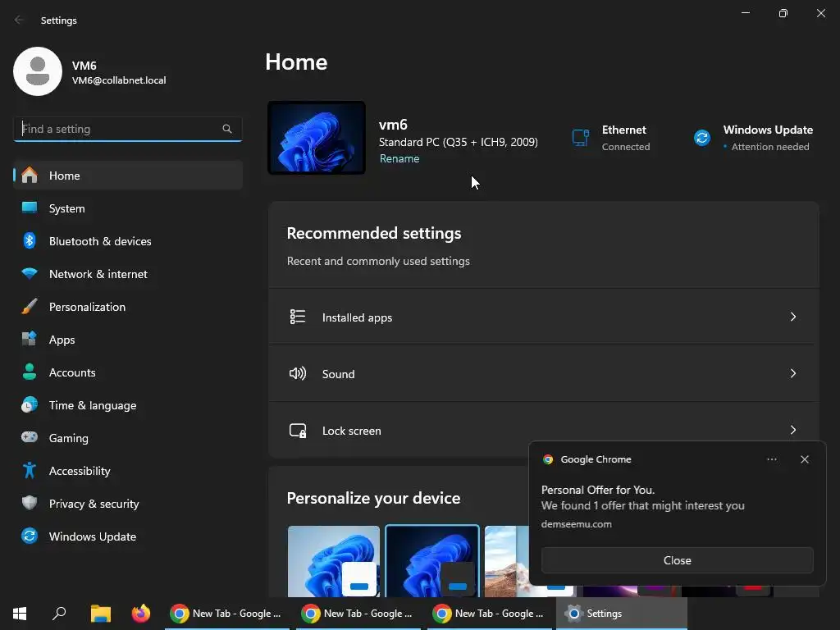The height and width of the screenshot is (630, 840).
Task: Open notification options three-dot menu
Action: pos(771,459)
